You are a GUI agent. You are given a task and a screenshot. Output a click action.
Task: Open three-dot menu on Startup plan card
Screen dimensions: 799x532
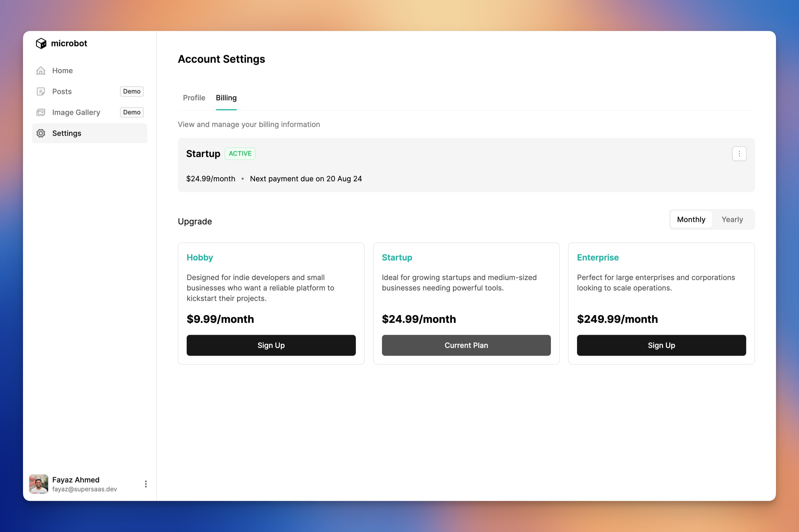pos(739,154)
